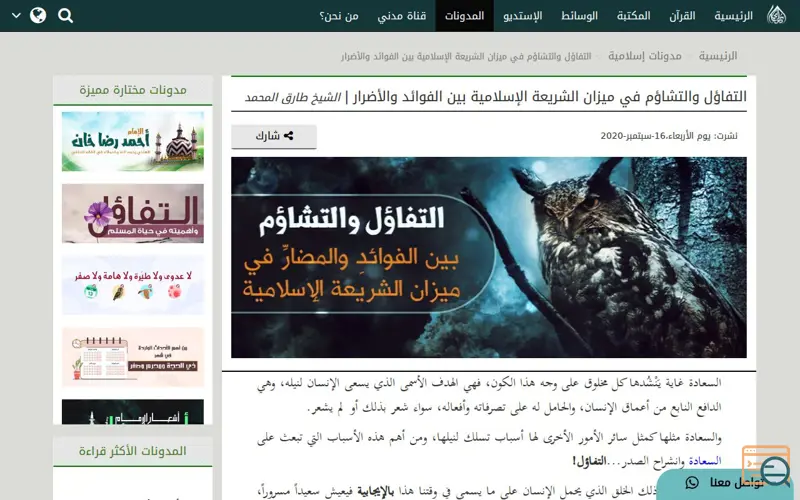The image size is (800, 500).
Task: Follow the blue السعادة link in article
Action: click(705, 461)
